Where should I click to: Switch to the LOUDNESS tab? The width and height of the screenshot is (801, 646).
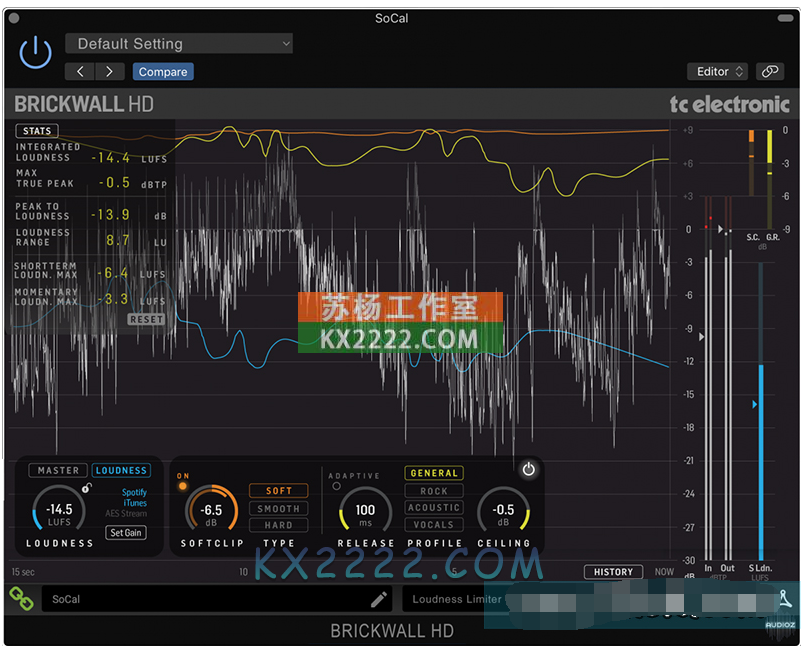121,470
